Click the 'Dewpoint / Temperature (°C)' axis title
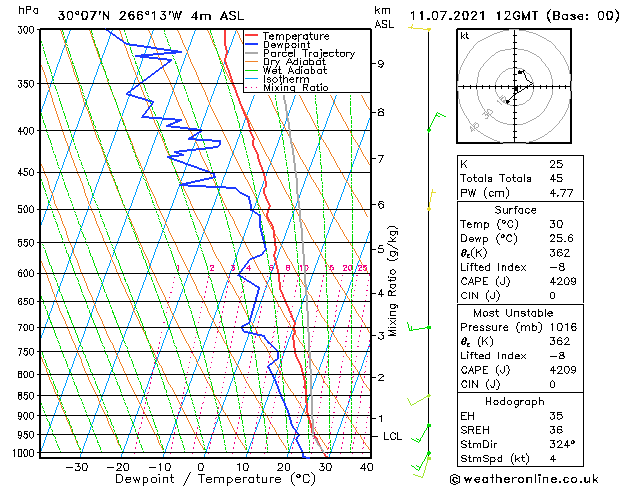 215,479
